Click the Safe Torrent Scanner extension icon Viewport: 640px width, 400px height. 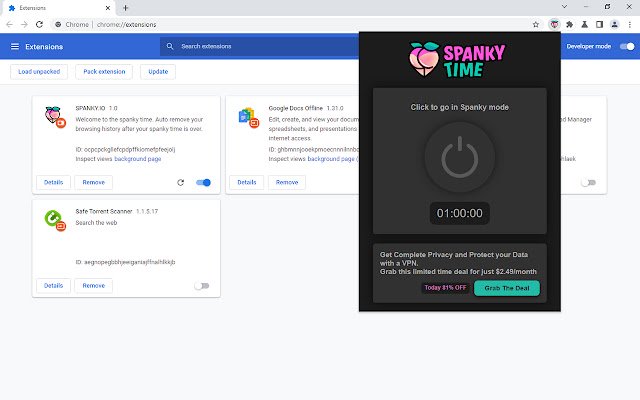click(55, 220)
